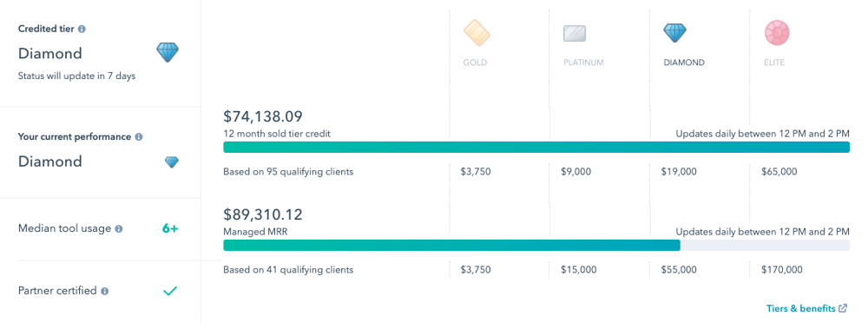Click the large diamond icon beside Credited tier

pyautogui.click(x=168, y=53)
